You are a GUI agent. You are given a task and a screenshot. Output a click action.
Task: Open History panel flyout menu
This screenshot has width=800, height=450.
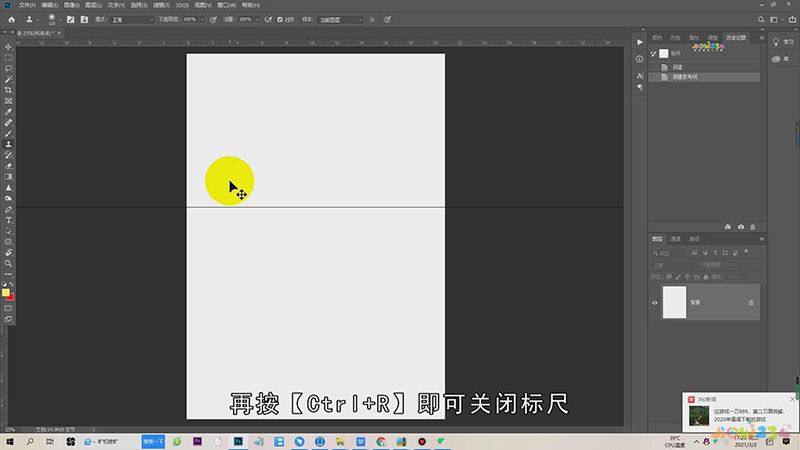(762, 38)
